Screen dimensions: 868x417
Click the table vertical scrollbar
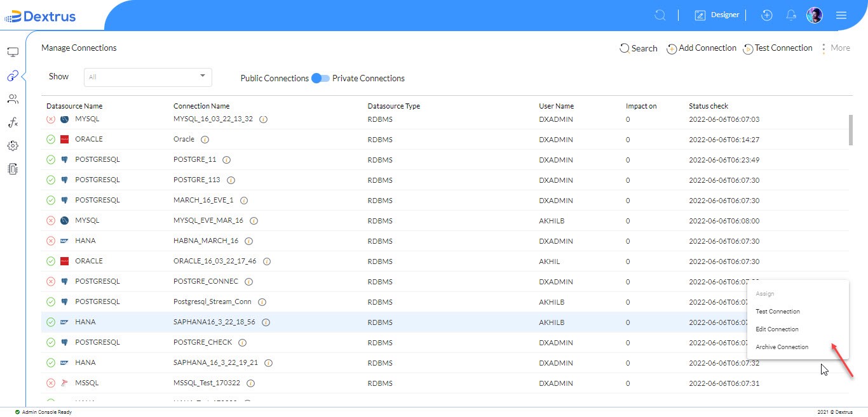pos(850,130)
